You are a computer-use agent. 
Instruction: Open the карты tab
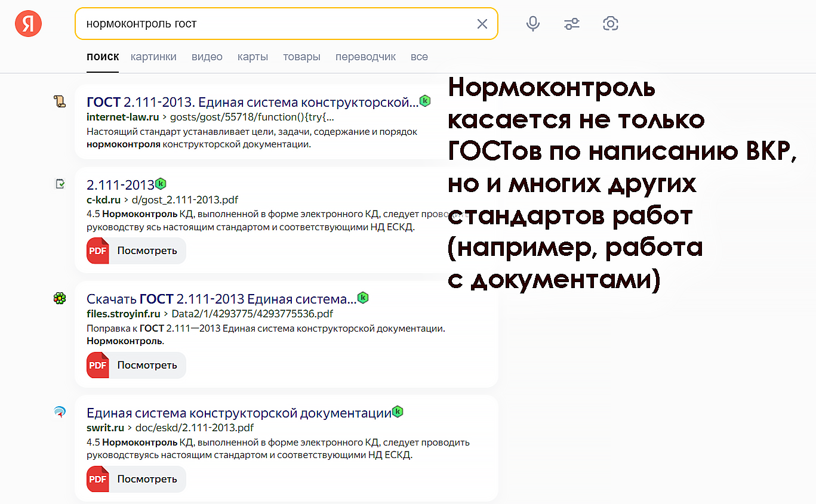pyautogui.click(x=253, y=57)
